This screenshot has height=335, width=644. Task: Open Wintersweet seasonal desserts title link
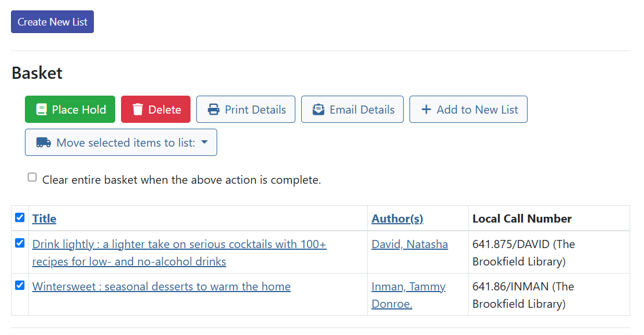[x=161, y=286]
